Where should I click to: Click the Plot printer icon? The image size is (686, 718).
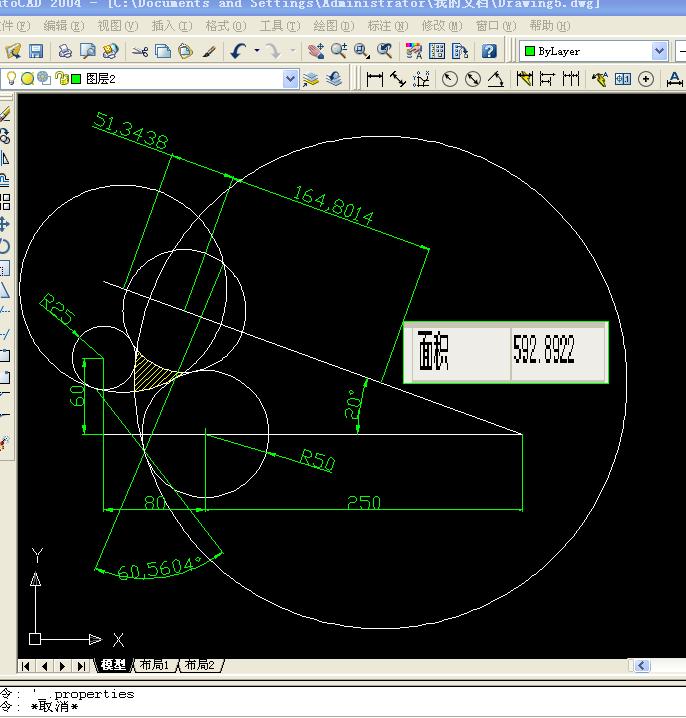pyautogui.click(x=65, y=51)
